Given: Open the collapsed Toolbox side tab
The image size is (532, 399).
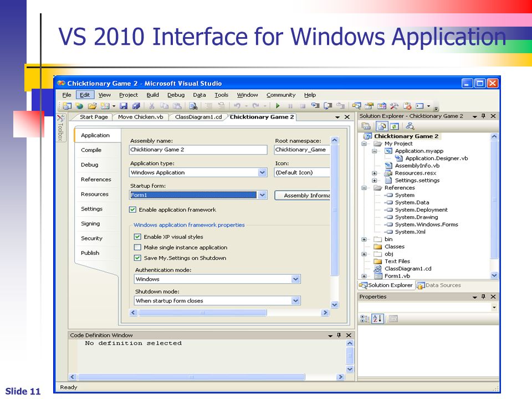Looking at the screenshot, I should [x=60, y=127].
